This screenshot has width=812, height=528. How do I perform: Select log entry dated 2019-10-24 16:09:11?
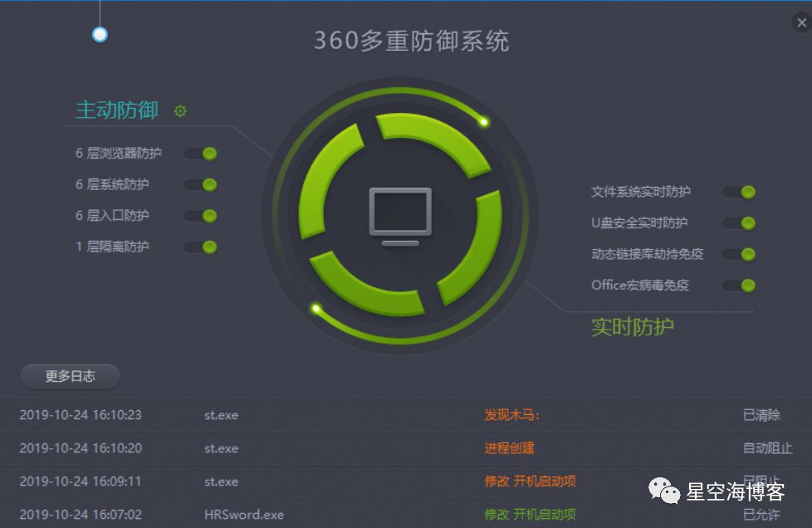coord(406,482)
